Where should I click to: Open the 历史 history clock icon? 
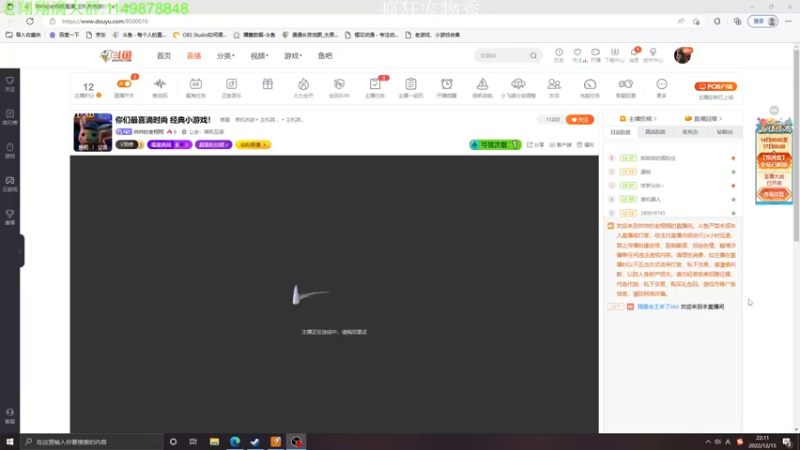tap(559, 52)
